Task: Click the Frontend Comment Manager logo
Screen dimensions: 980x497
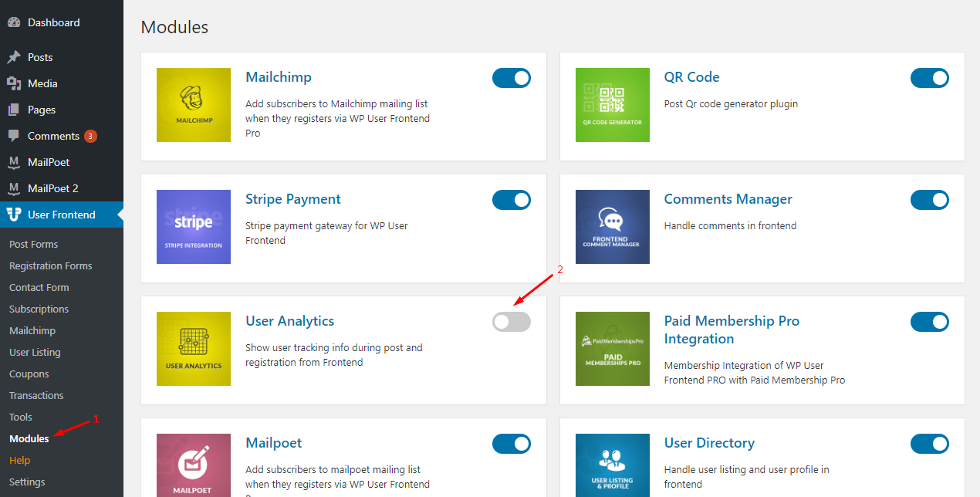Action: [613, 227]
